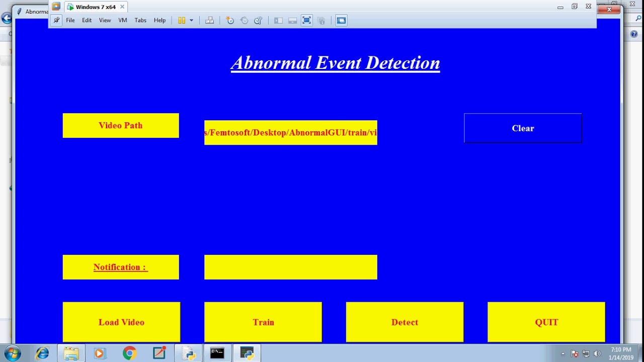
Task: Open the VMware Home tab icon
Action: click(56, 7)
